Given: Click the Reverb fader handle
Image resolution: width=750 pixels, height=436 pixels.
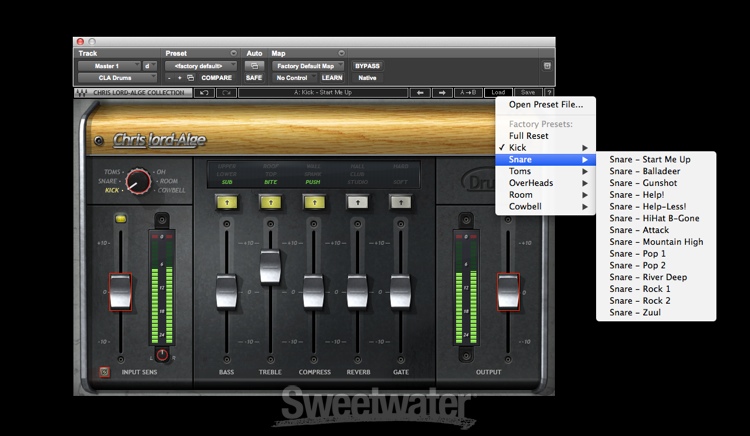Looking at the screenshot, I should click(357, 292).
